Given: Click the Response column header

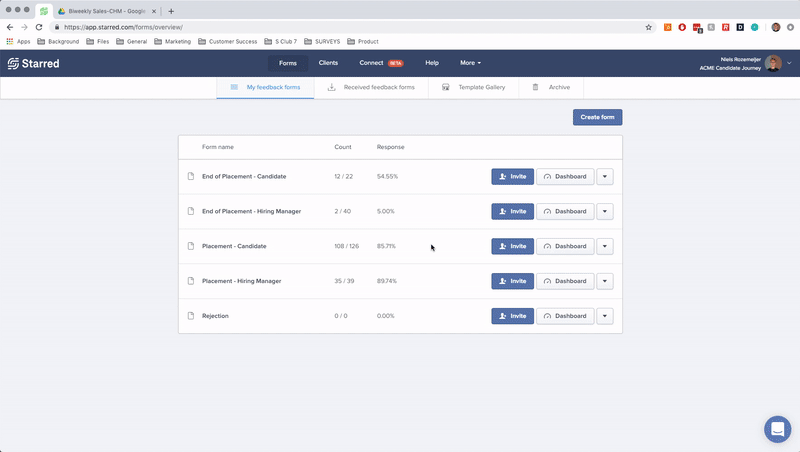Looking at the screenshot, I should 390,147.
